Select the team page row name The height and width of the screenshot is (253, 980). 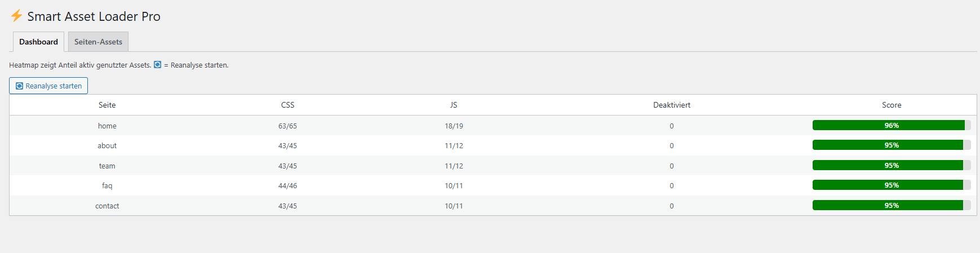(x=107, y=166)
